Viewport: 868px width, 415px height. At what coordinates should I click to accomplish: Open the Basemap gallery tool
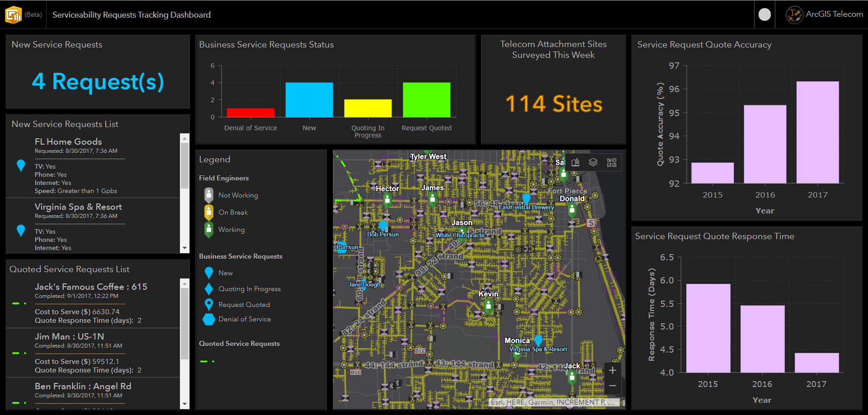point(612,162)
